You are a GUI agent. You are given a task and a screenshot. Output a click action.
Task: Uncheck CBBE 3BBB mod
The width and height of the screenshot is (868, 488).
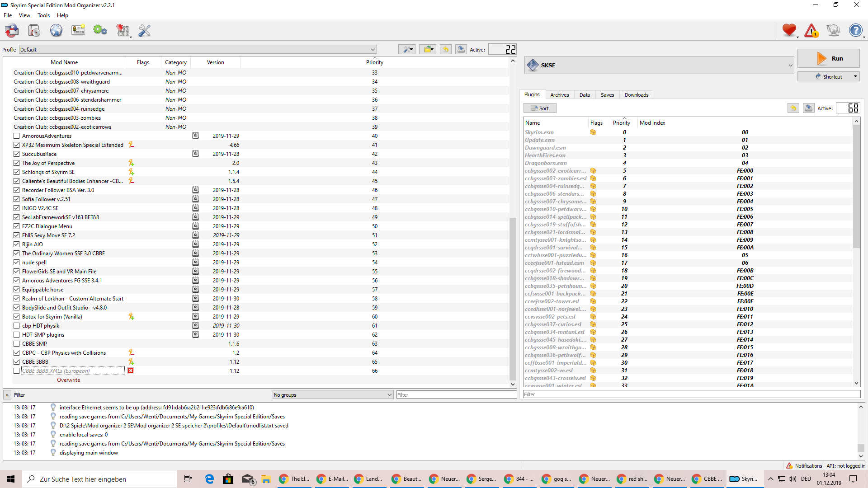17,361
